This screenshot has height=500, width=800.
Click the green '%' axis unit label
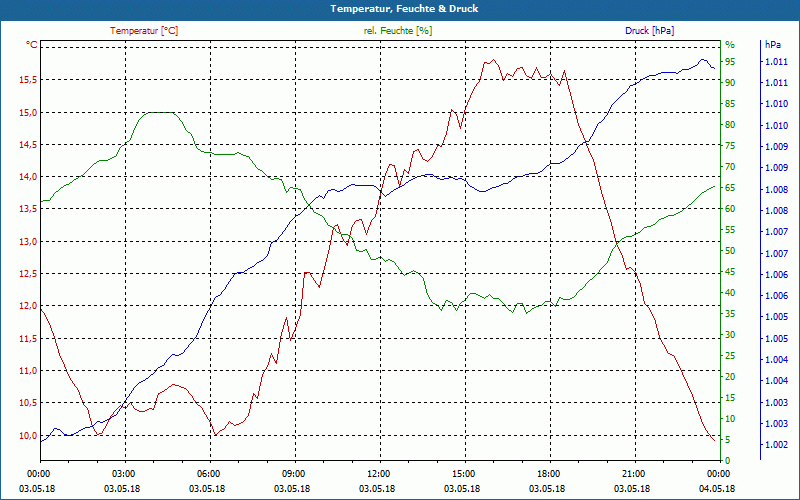(x=730, y=45)
